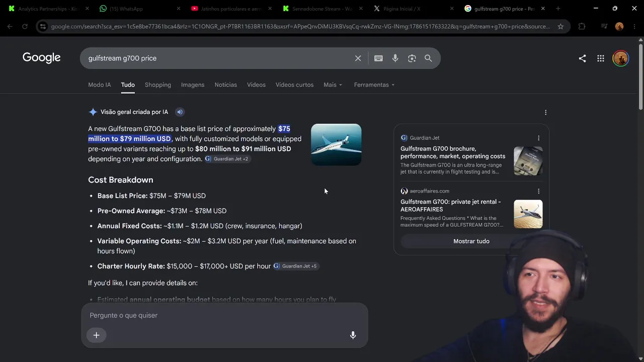Screen dimensions: 644x362
Task: Open the Chrome profile avatar in toolbar
Action: click(x=619, y=27)
